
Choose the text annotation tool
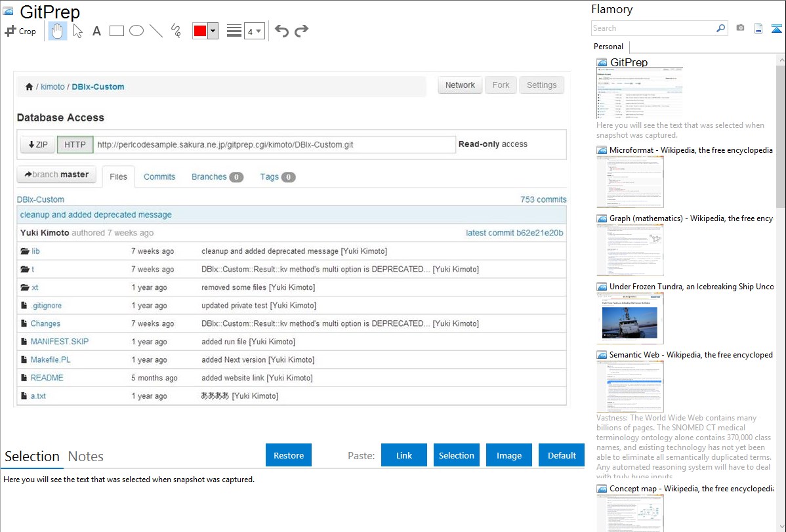coord(96,31)
